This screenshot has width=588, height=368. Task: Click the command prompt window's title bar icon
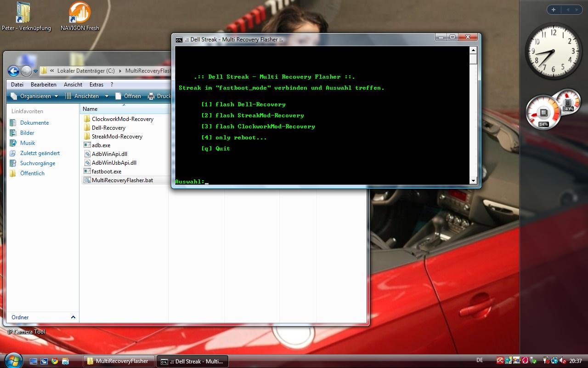[179, 40]
